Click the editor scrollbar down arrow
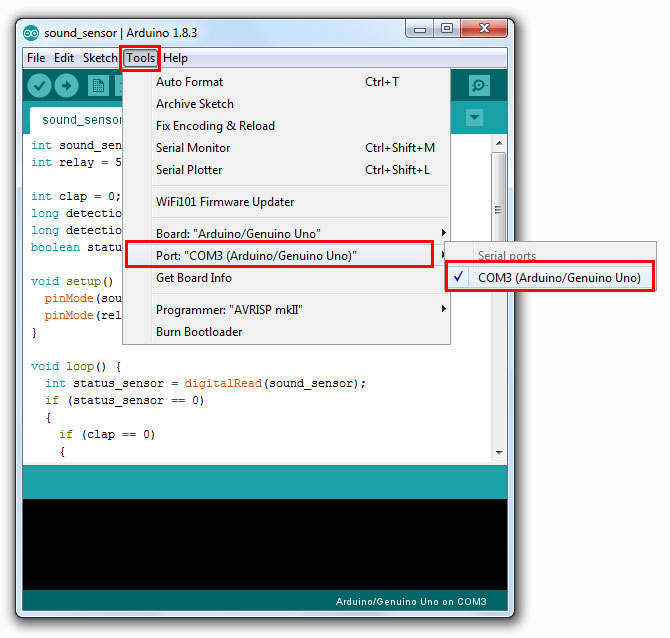 tap(499, 453)
